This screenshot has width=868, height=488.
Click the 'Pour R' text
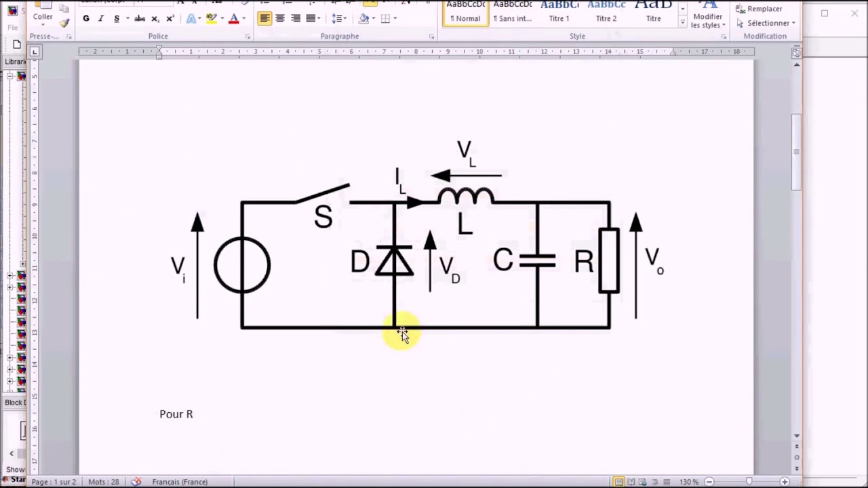coord(176,414)
